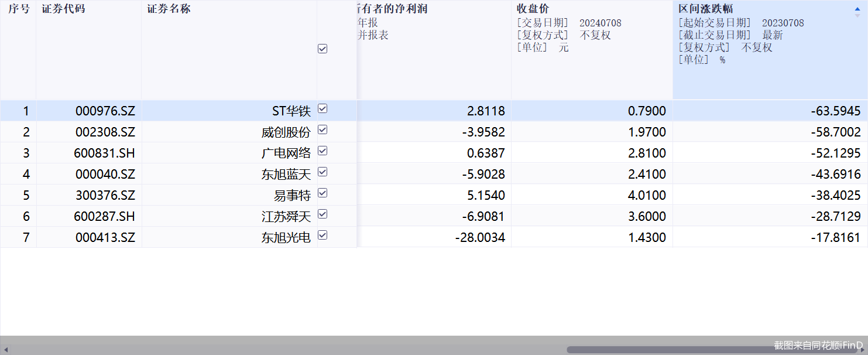Uncheck the 威创股份 row checkbox
The image size is (868, 355).
tap(323, 130)
